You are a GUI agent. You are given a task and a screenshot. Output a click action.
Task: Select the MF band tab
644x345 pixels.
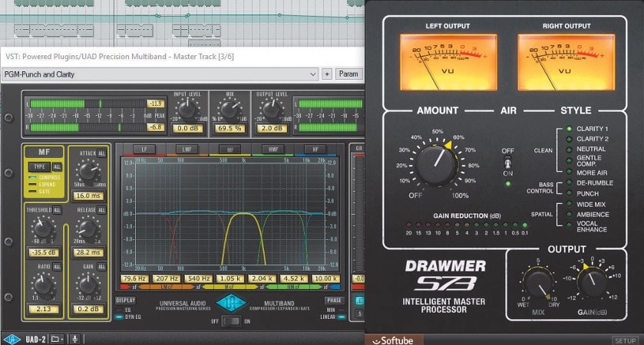point(230,149)
